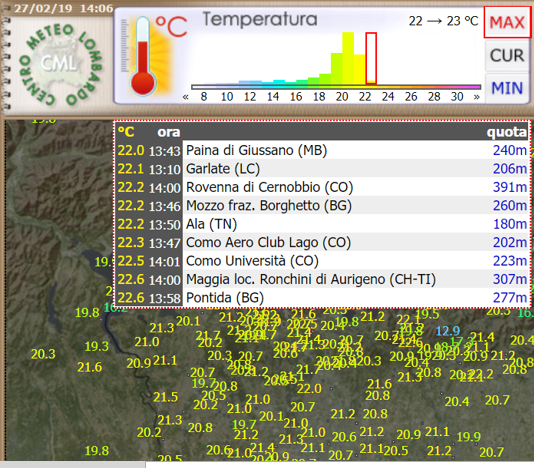Click the thermometer temperature icon
Viewport: 534px width, 468px height.
tap(144, 57)
